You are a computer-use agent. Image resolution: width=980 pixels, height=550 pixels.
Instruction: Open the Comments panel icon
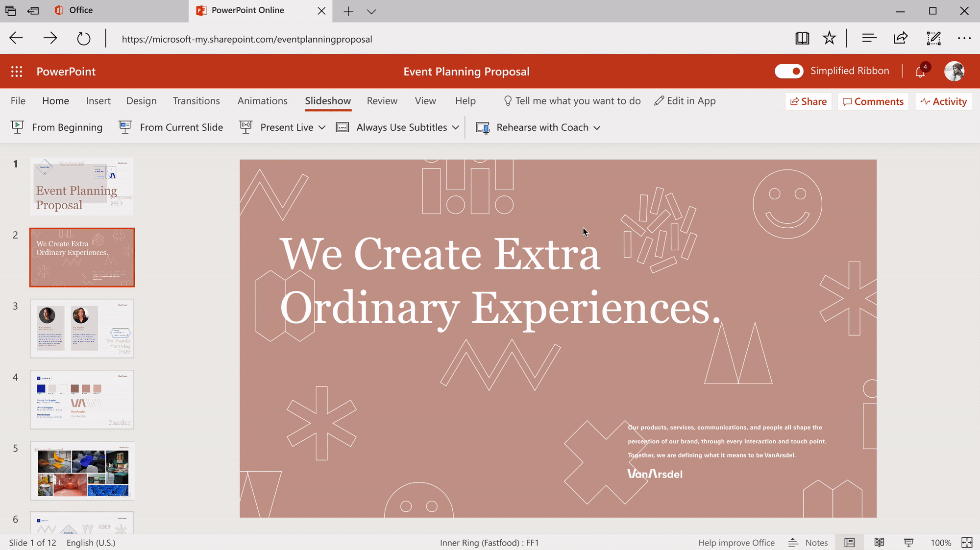point(873,101)
